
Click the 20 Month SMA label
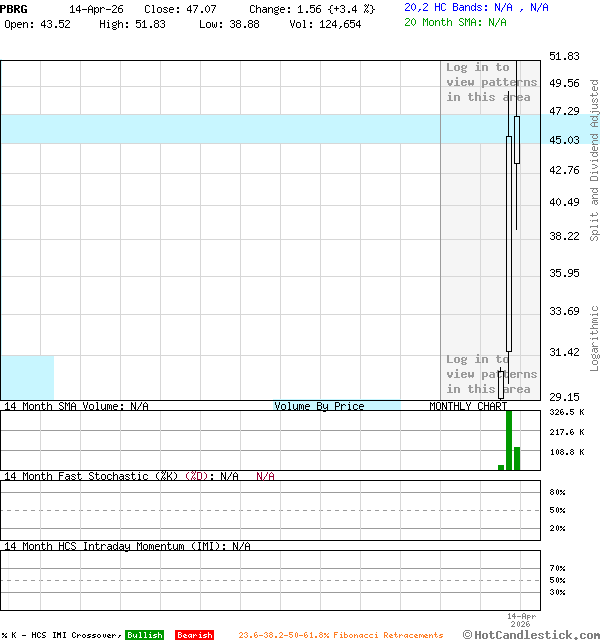point(443,22)
